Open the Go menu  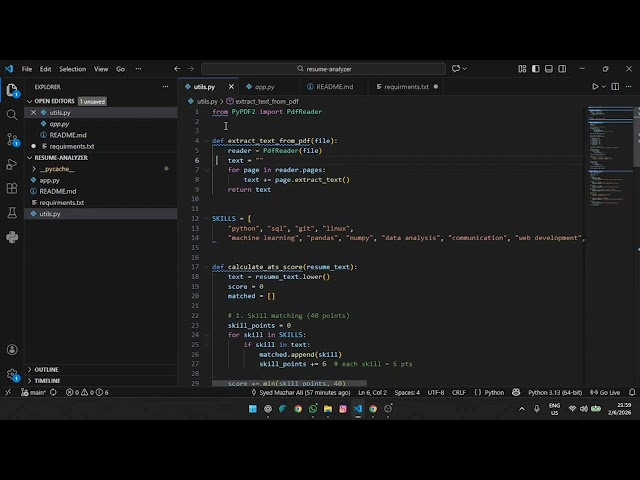point(120,69)
